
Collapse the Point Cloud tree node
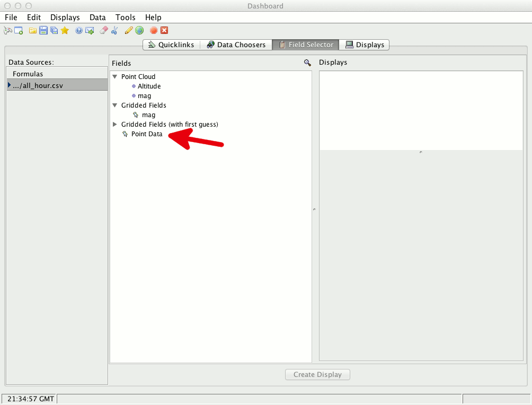115,77
